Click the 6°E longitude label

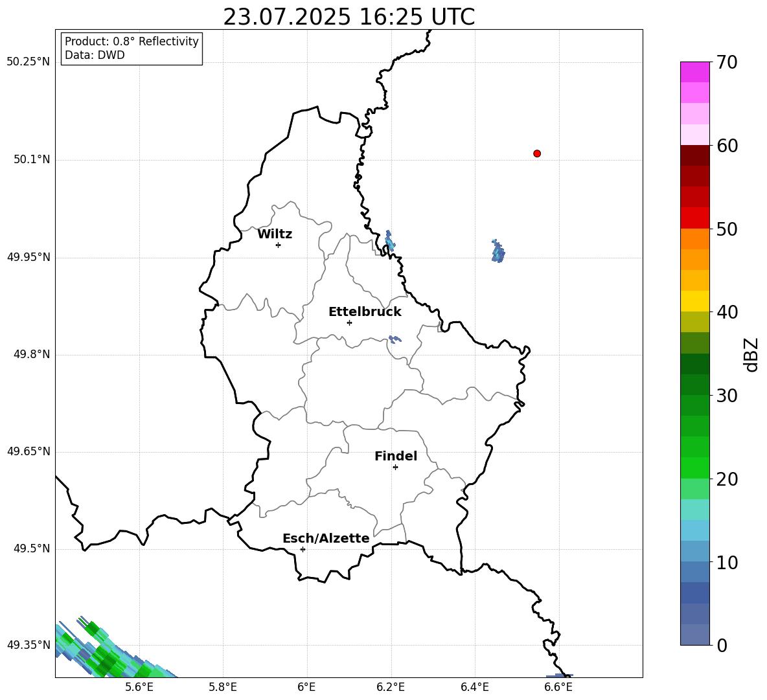coord(306,687)
